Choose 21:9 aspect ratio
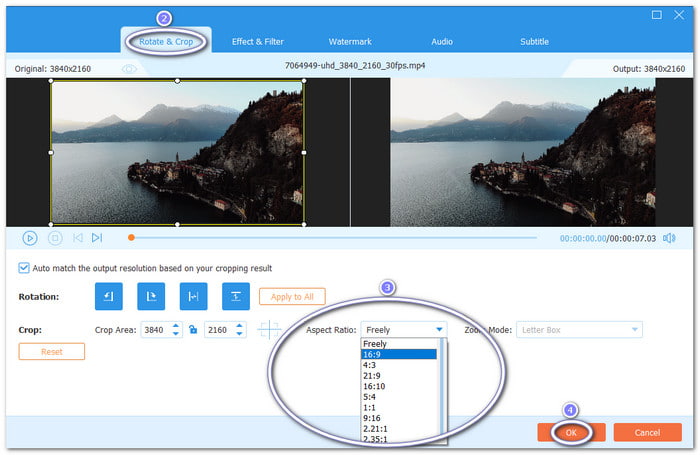 pos(399,376)
